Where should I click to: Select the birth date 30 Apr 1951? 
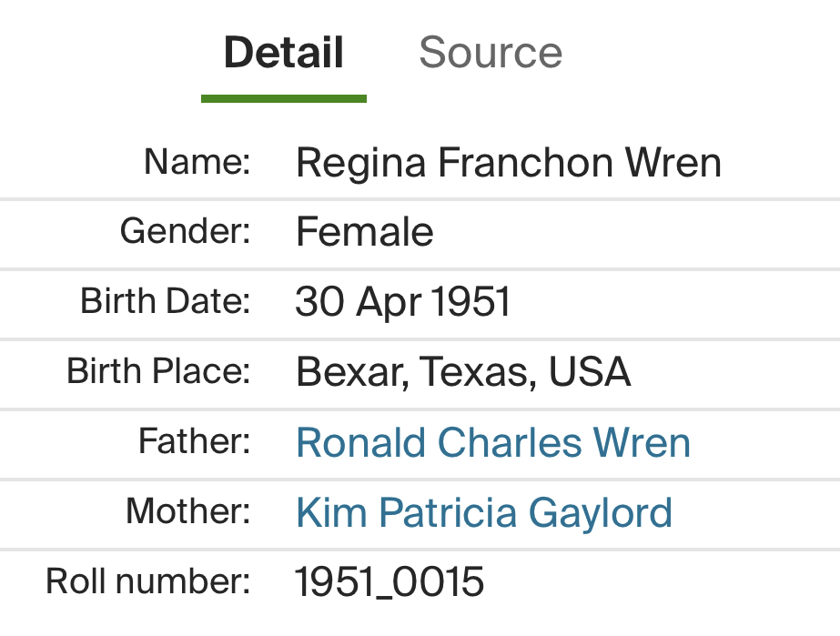[x=402, y=302]
